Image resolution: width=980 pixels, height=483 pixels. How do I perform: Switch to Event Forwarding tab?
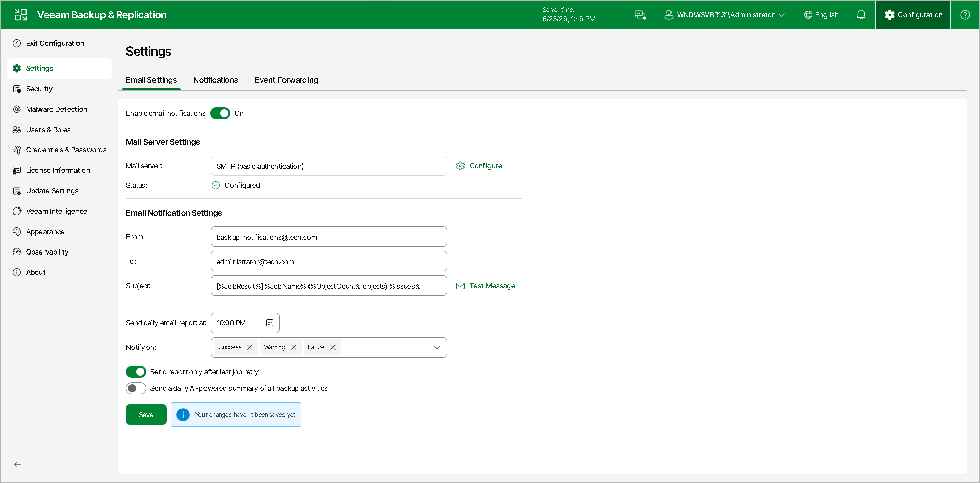point(287,80)
